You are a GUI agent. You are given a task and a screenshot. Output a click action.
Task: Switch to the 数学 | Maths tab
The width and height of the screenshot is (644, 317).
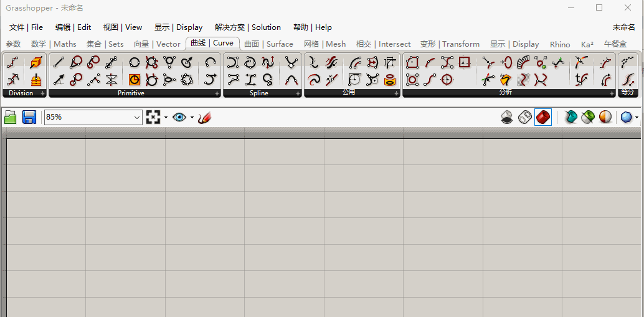point(54,44)
